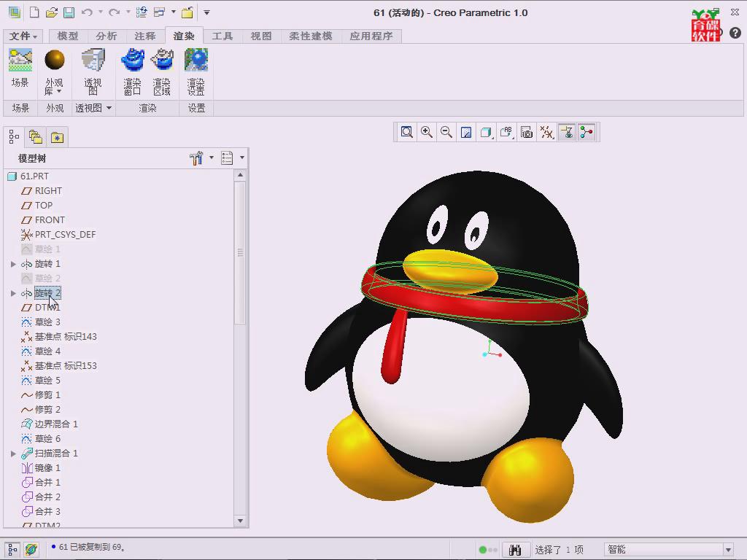Save the model with the floppy icon
The height and width of the screenshot is (560, 747).
pyautogui.click(x=69, y=13)
